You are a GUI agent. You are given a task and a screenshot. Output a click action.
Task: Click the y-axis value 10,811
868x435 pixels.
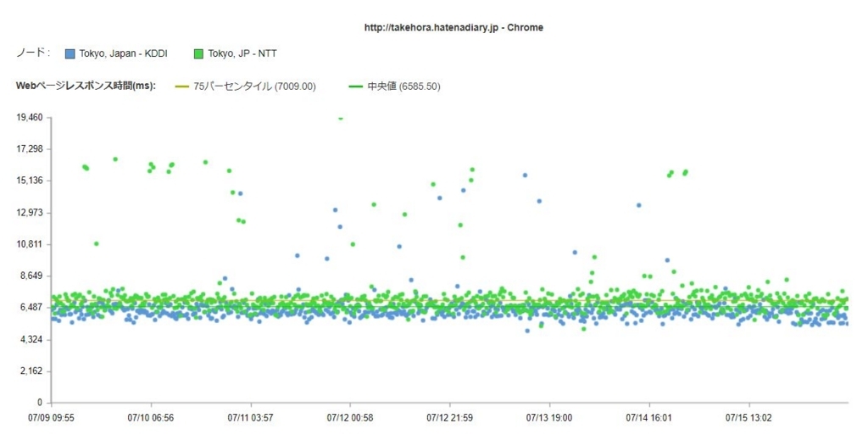coord(31,244)
